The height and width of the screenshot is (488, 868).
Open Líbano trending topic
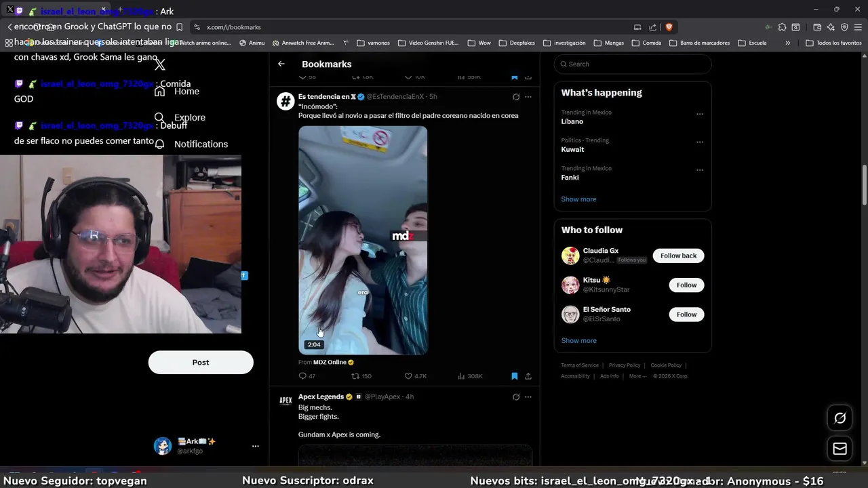coord(572,121)
